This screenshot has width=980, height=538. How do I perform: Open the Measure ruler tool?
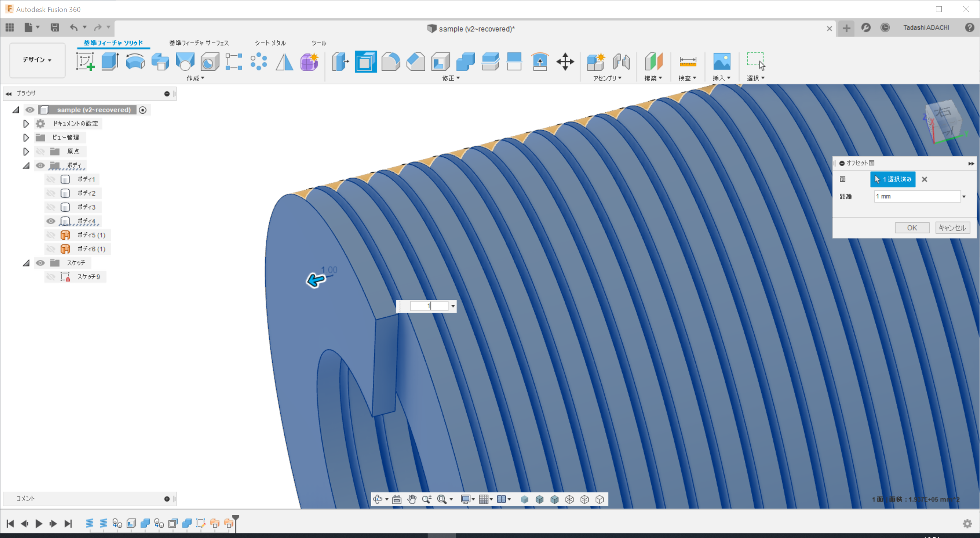pyautogui.click(x=688, y=62)
